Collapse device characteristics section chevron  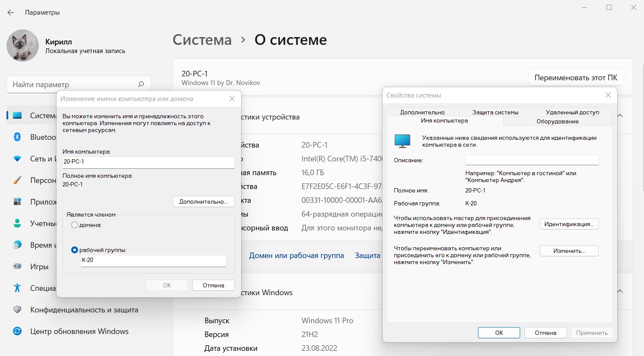pos(620,116)
